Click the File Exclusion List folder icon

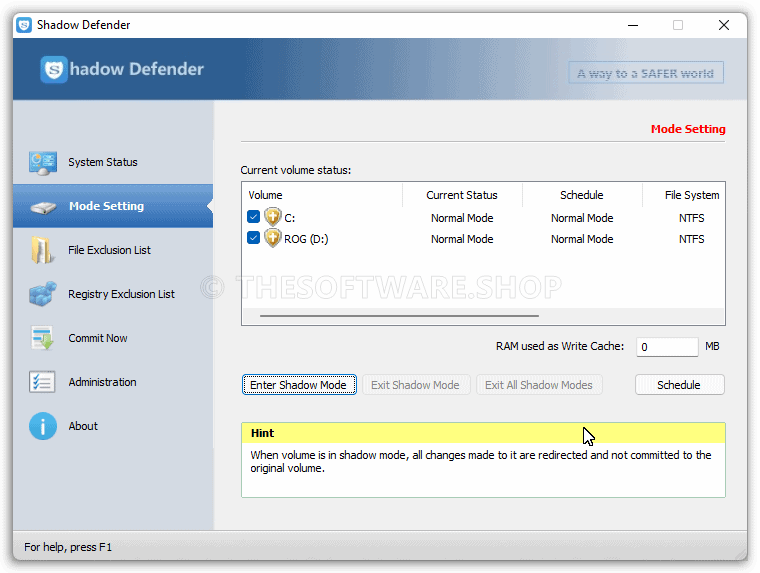42,250
